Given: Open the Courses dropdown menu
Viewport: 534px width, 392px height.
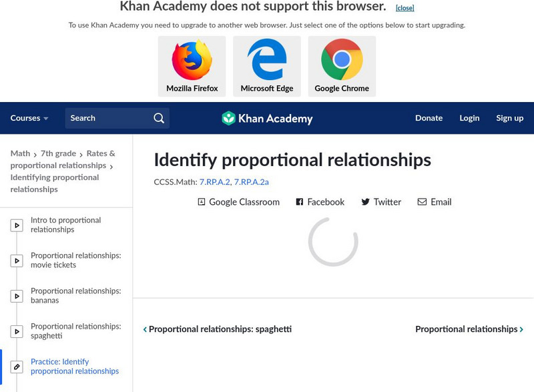Looking at the screenshot, I should tap(29, 118).
